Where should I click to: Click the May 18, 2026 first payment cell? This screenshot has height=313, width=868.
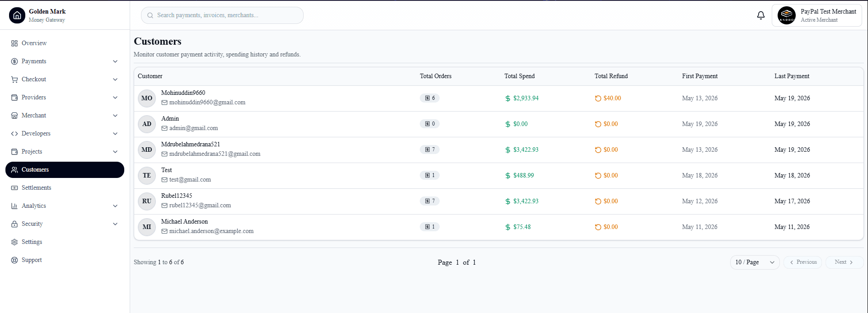[700, 176]
